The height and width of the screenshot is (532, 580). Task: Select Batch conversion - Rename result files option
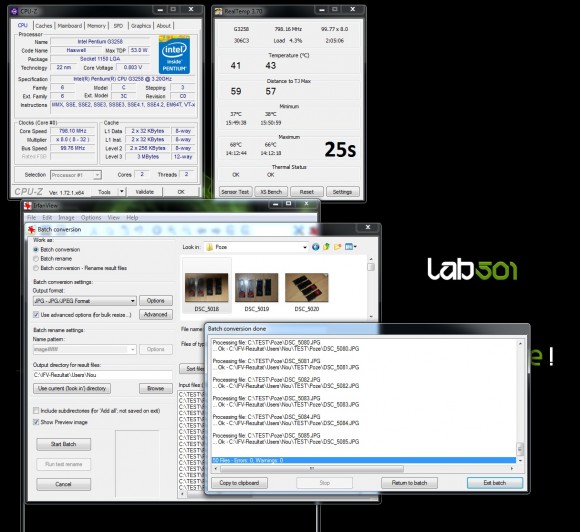36,268
